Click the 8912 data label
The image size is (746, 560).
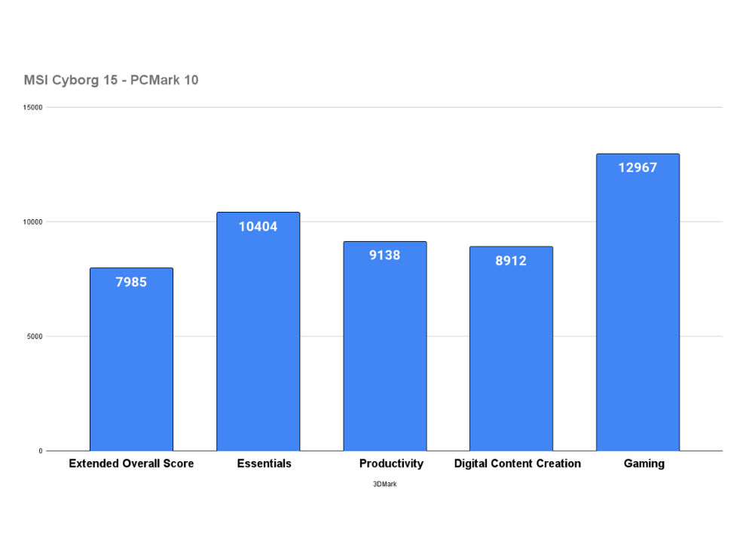[511, 261]
